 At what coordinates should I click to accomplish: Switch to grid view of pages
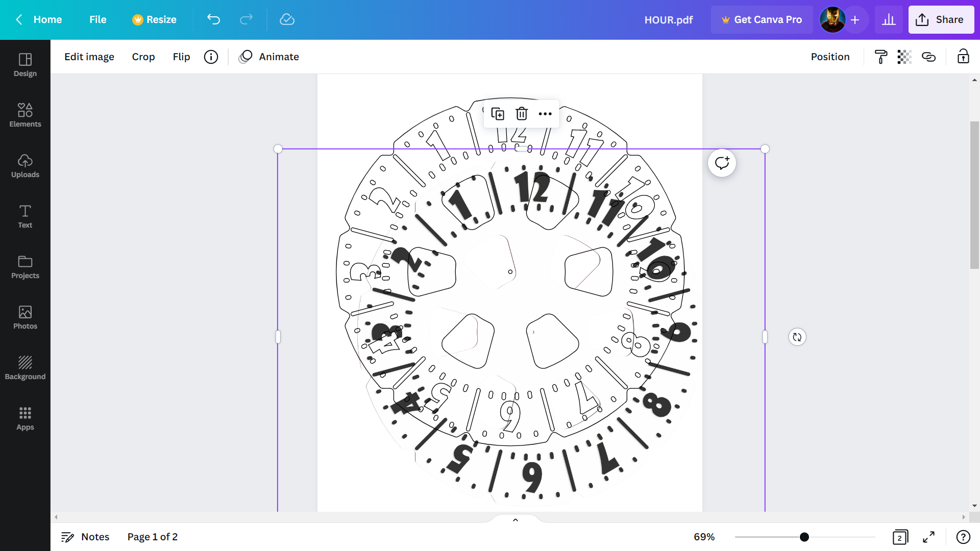900,537
